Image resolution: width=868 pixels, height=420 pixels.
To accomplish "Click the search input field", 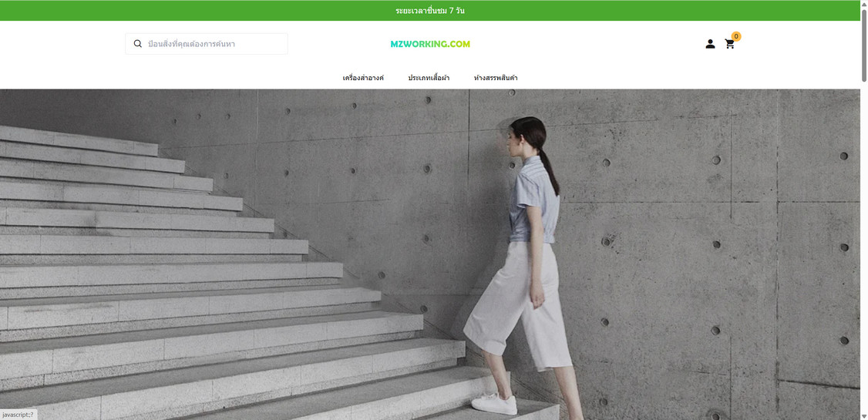I will (207, 44).
